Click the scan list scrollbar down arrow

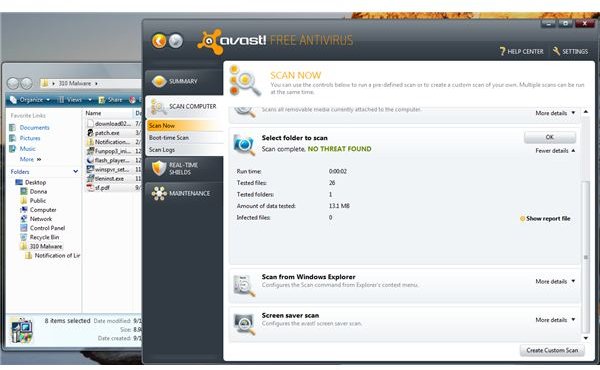[x=585, y=338]
